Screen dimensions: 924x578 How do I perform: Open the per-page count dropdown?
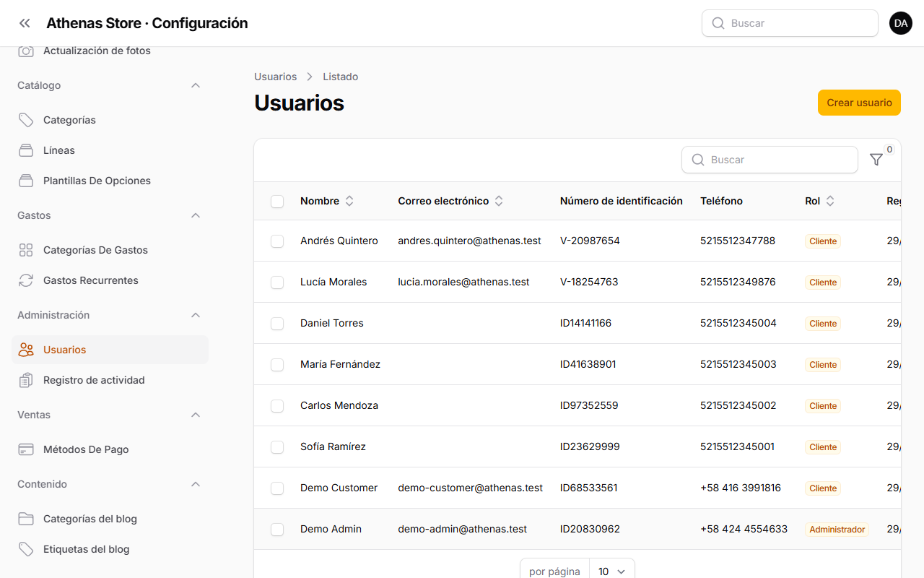pyautogui.click(x=612, y=571)
